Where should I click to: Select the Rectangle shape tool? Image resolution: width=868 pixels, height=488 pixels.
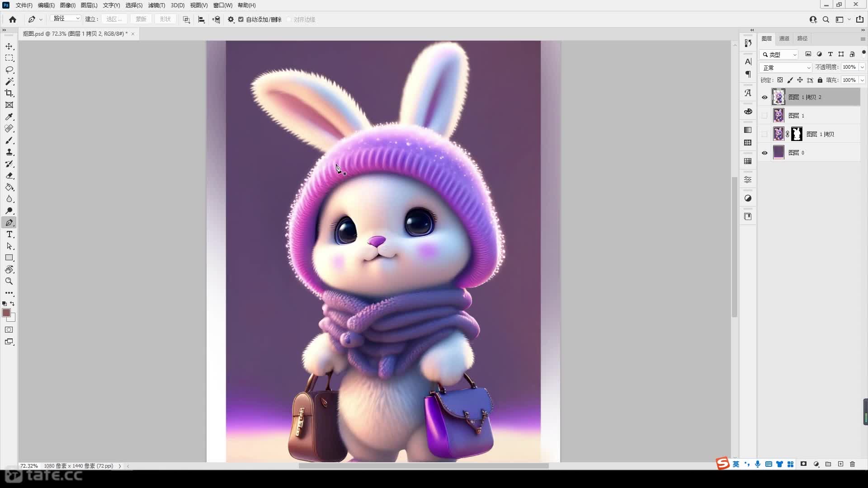pyautogui.click(x=9, y=258)
